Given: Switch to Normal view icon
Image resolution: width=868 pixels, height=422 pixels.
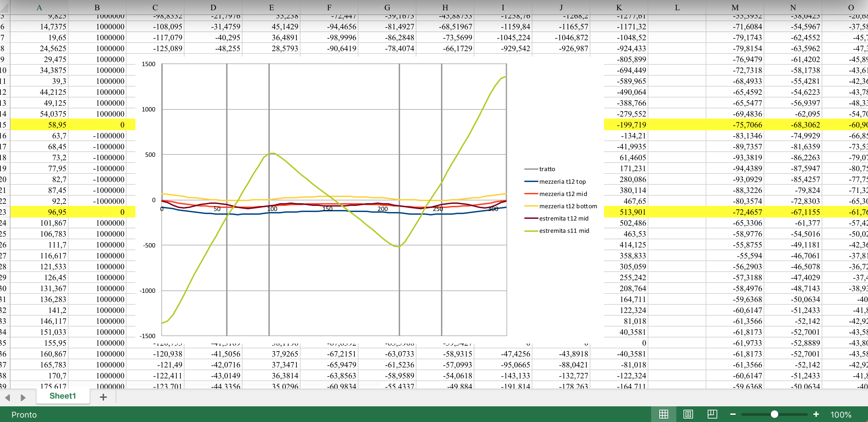Looking at the screenshot, I should pyautogui.click(x=663, y=414).
